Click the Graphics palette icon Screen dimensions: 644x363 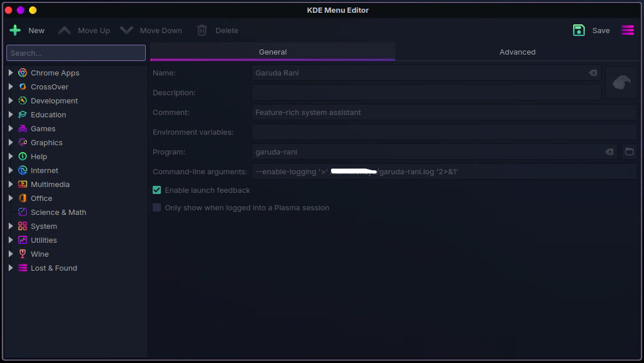coord(23,143)
